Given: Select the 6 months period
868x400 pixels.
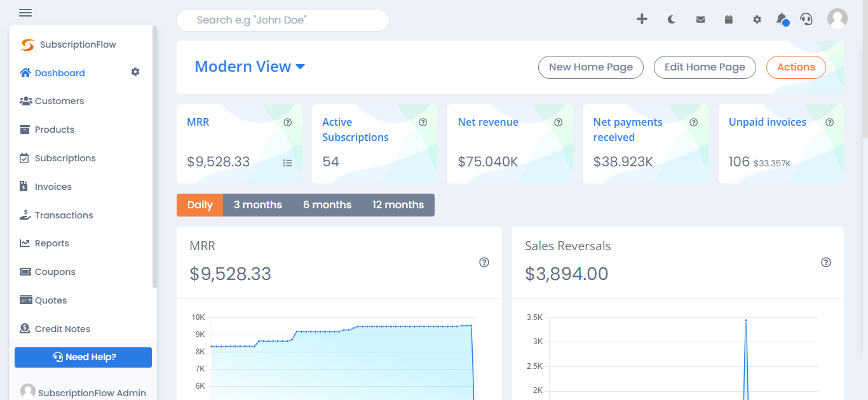Looking at the screenshot, I should coord(327,204).
